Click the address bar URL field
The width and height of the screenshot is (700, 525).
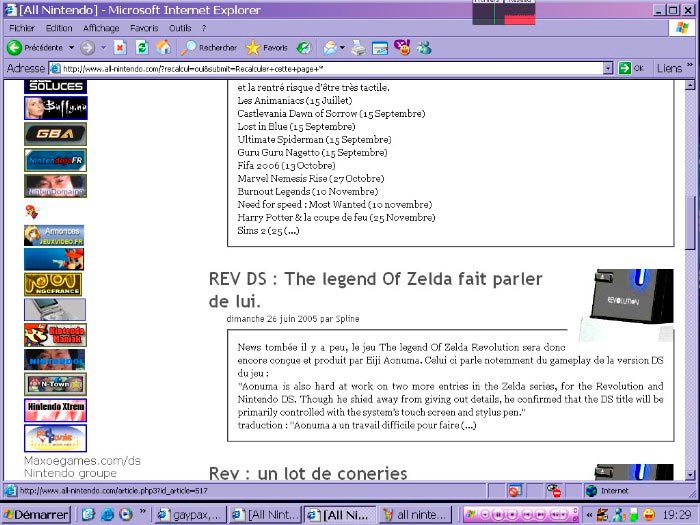326,68
